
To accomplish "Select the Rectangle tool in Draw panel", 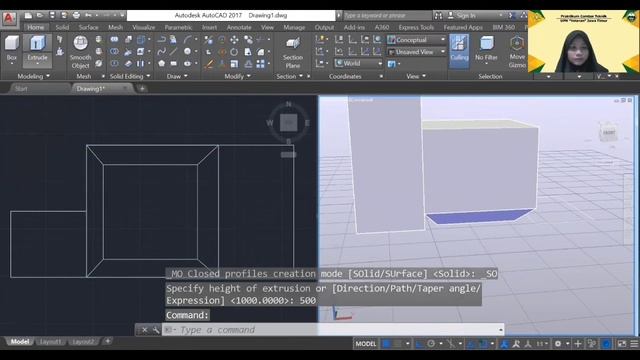I will coord(173,64).
